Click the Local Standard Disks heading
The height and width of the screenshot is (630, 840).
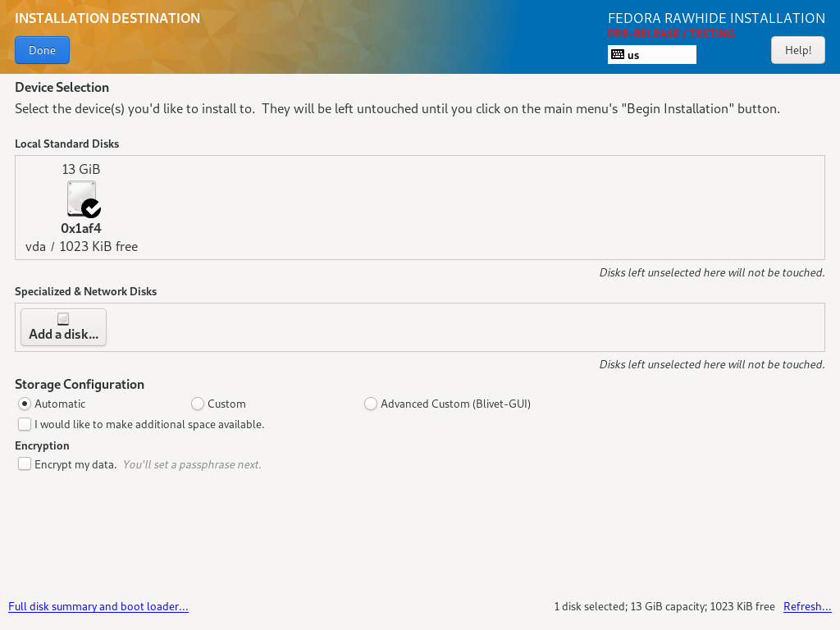coord(67,144)
